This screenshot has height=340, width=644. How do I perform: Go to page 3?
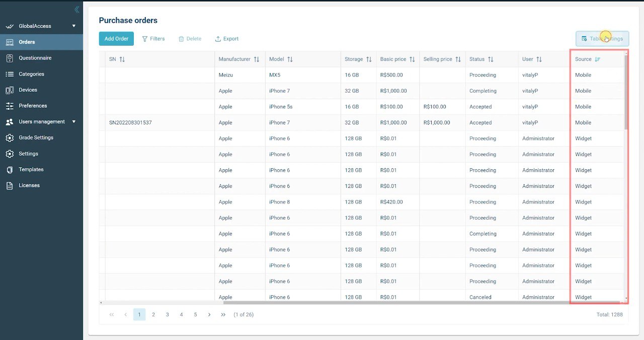click(168, 315)
